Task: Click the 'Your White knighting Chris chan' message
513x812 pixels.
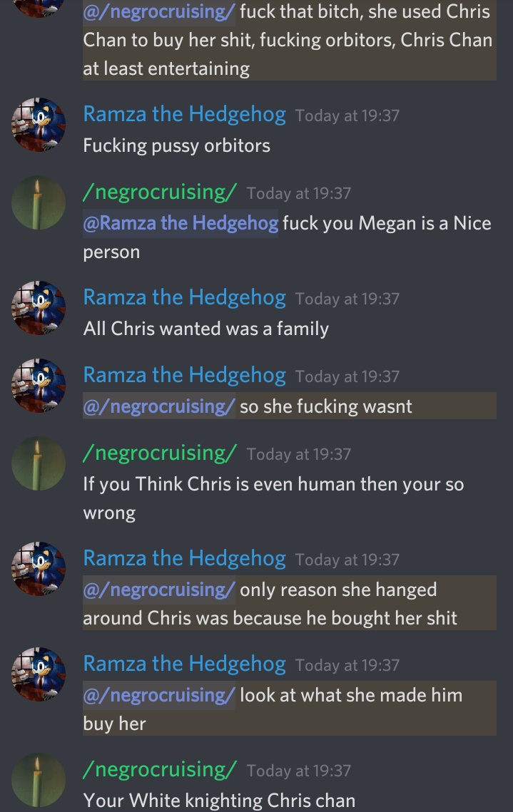Action: click(219, 801)
